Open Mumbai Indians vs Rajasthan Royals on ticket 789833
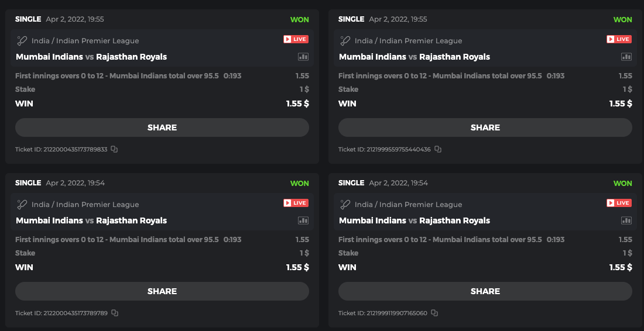The height and width of the screenshot is (331, 644). (91, 57)
